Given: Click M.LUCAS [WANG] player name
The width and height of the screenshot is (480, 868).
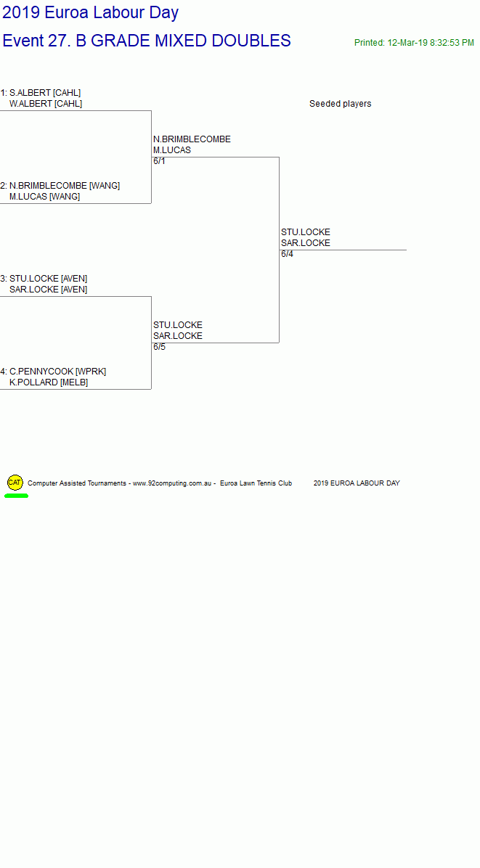Looking at the screenshot, I should pos(44,197).
